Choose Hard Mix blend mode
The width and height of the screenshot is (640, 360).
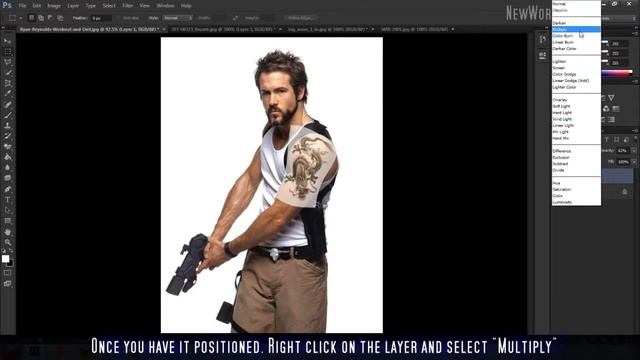coord(576,138)
